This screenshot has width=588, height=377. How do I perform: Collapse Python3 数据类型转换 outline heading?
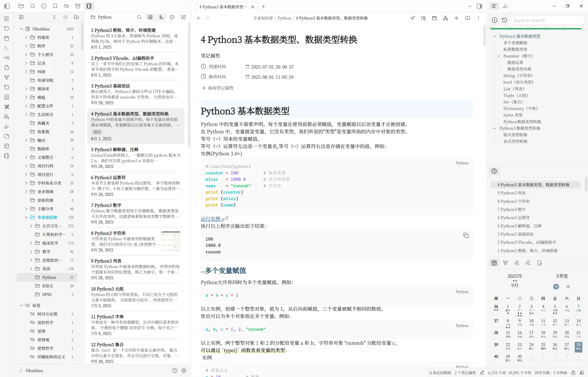point(494,128)
